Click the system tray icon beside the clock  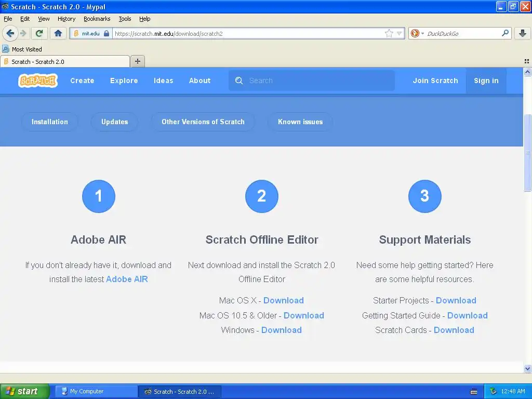coord(494,391)
